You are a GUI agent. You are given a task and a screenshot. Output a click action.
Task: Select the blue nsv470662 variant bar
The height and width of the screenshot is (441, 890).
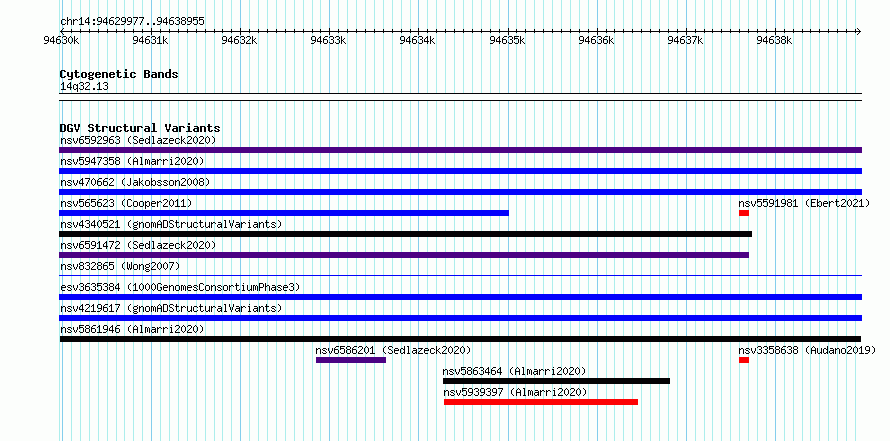click(x=460, y=192)
